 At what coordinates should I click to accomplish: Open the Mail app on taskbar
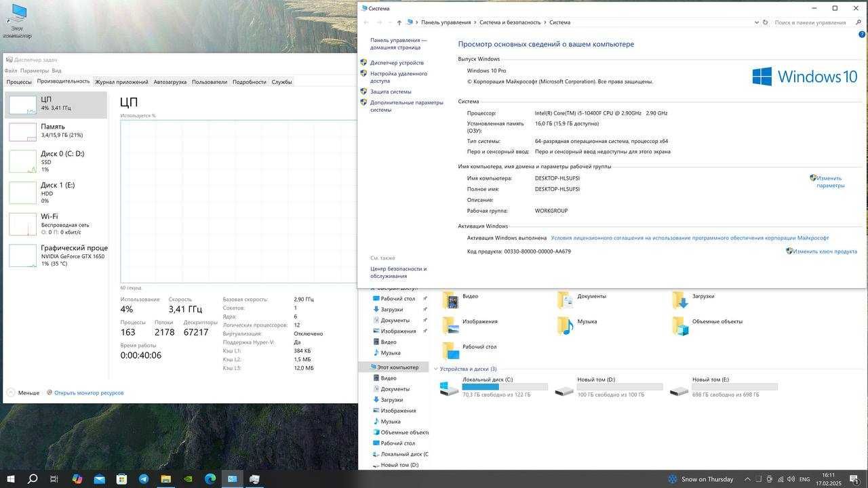pyautogui.click(x=99, y=479)
